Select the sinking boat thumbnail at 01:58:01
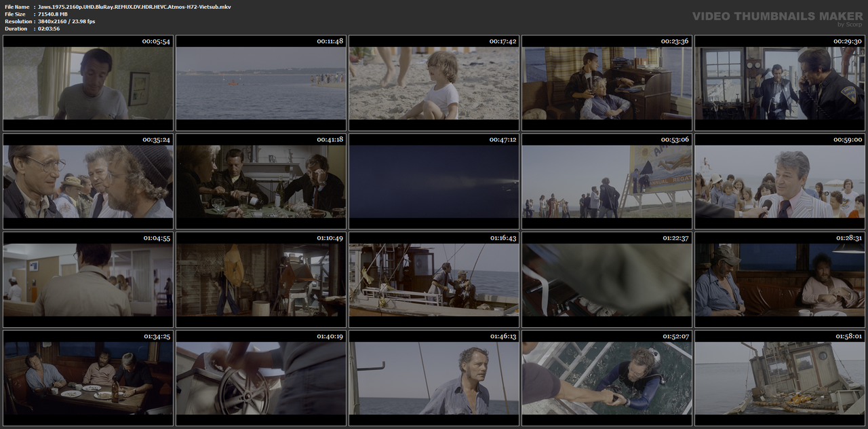Image resolution: width=868 pixels, height=429 pixels. [780, 378]
